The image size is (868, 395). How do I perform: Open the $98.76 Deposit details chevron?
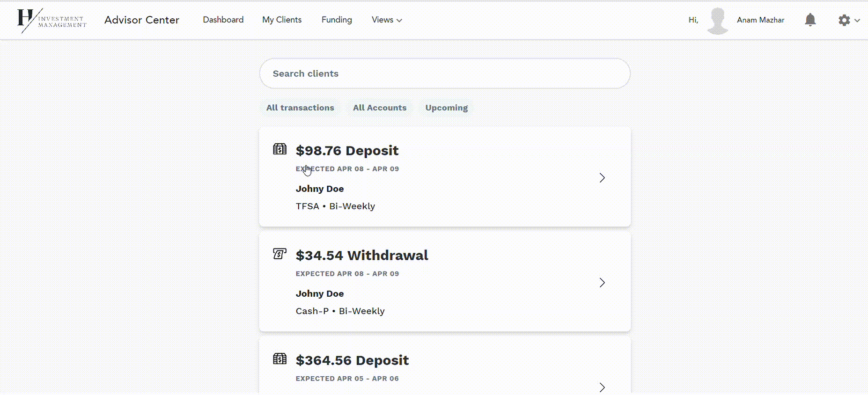(x=602, y=178)
